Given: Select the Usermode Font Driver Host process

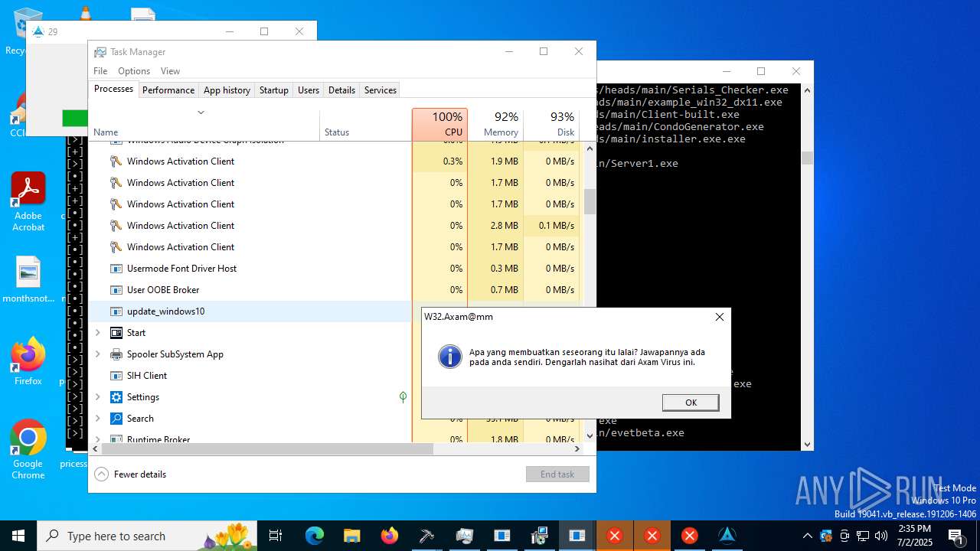Looking at the screenshot, I should (335, 269).
